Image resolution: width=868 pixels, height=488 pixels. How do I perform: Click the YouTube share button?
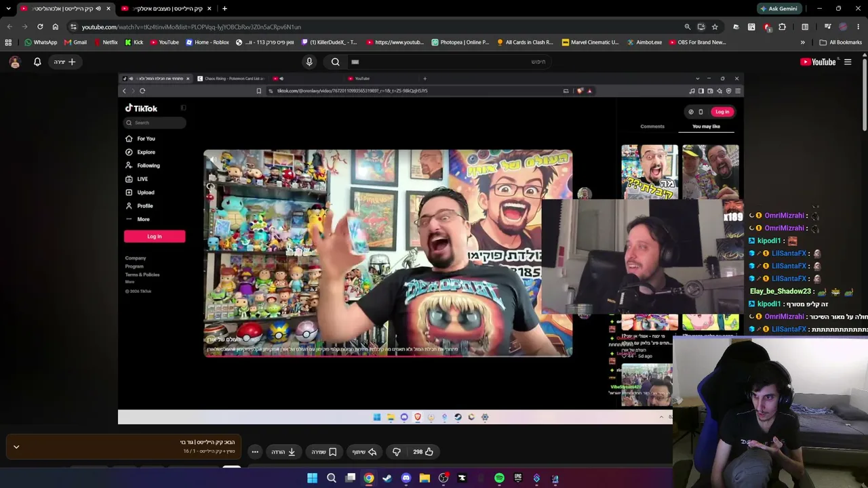coord(364,451)
